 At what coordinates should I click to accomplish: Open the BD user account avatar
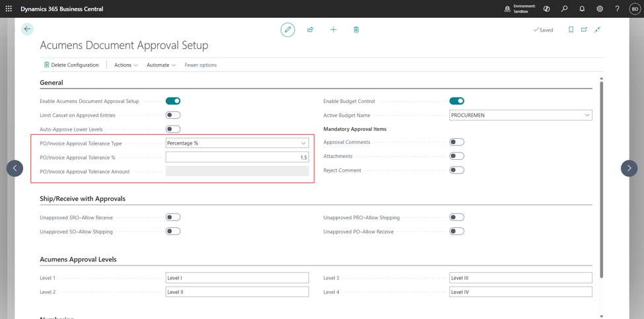(635, 9)
